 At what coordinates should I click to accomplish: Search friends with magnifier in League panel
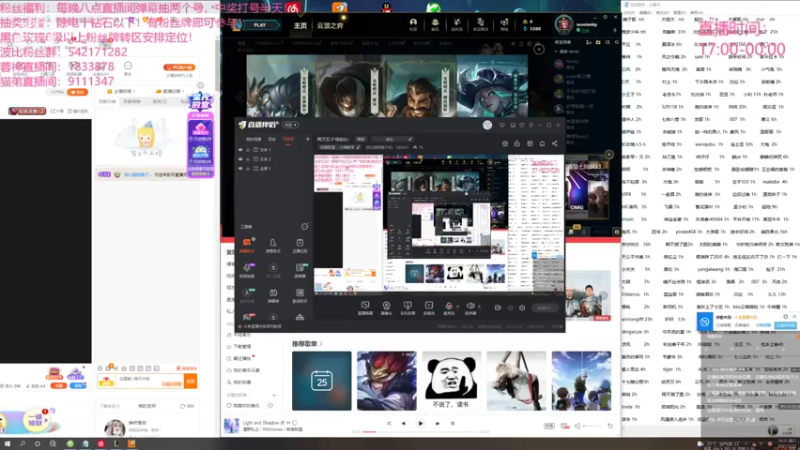[616, 42]
